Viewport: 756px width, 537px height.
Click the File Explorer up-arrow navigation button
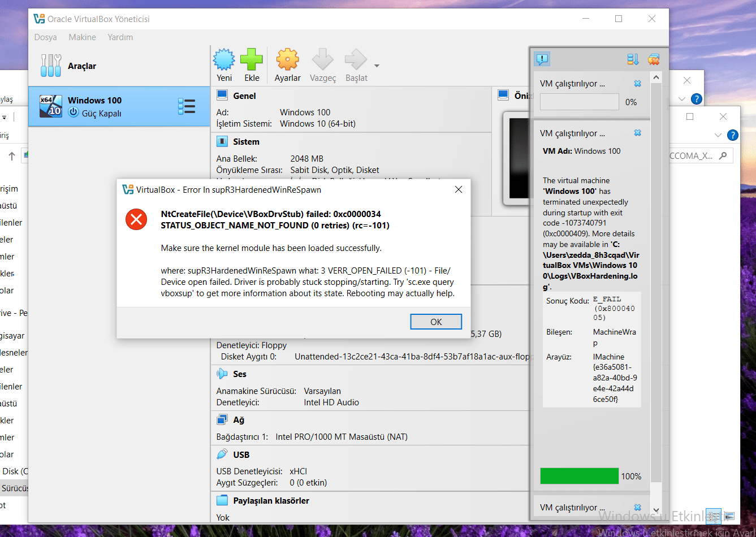click(12, 156)
